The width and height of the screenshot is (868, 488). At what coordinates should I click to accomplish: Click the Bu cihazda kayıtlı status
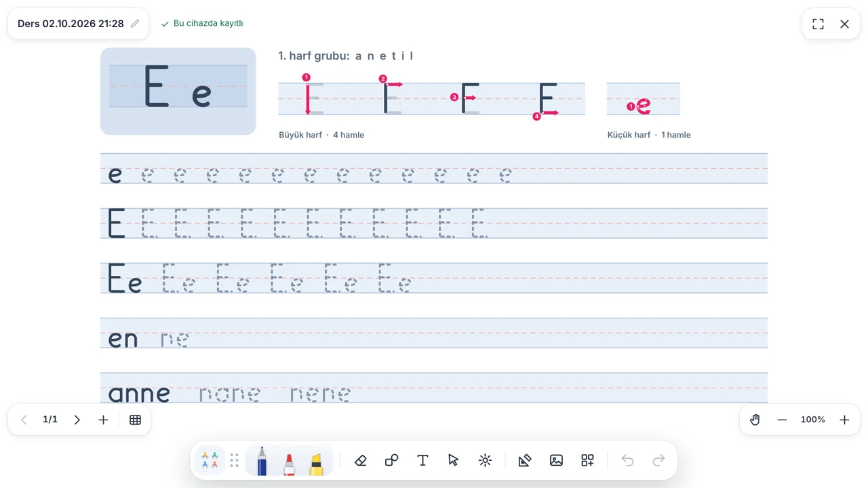(202, 24)
